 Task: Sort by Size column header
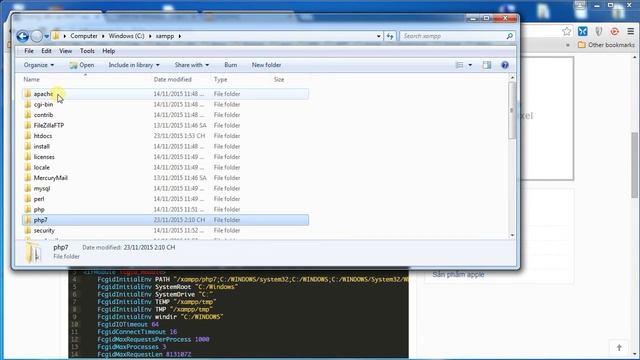[x=279, y=79]
